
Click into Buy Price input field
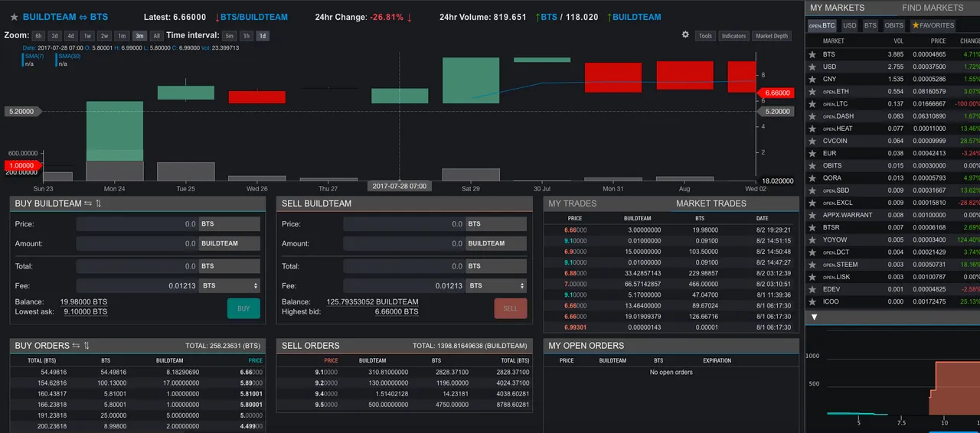(138, 224)
